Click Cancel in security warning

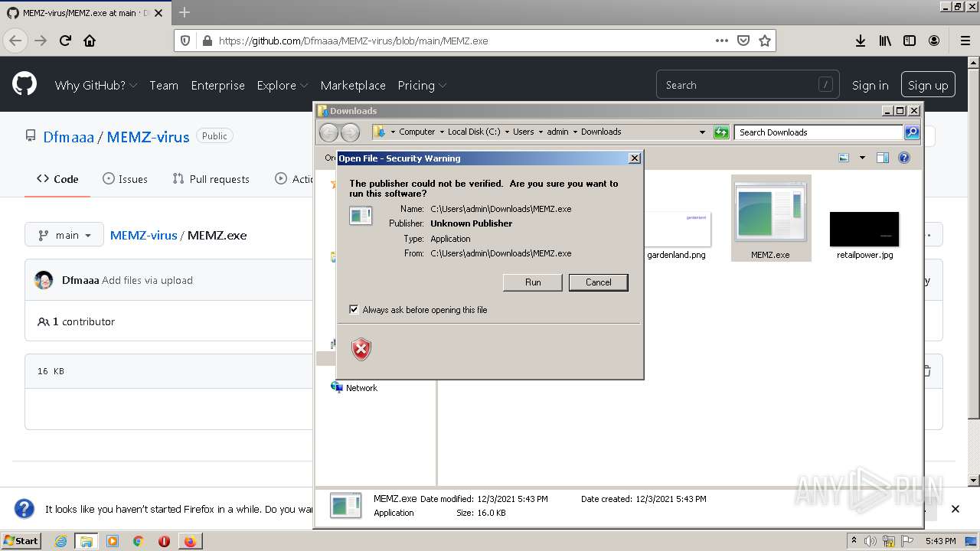coord(599,282)
